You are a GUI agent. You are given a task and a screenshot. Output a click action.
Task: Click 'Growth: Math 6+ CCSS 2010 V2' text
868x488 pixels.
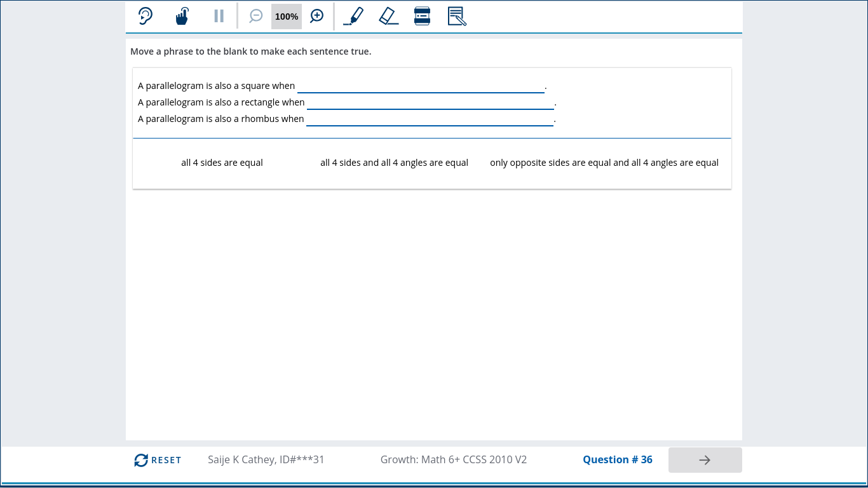454,459
